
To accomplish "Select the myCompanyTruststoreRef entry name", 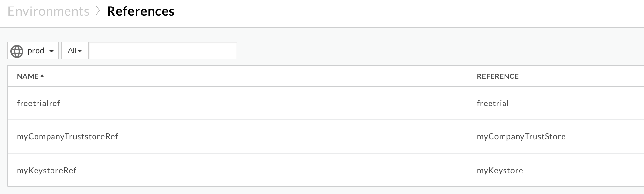I will 67,136.
